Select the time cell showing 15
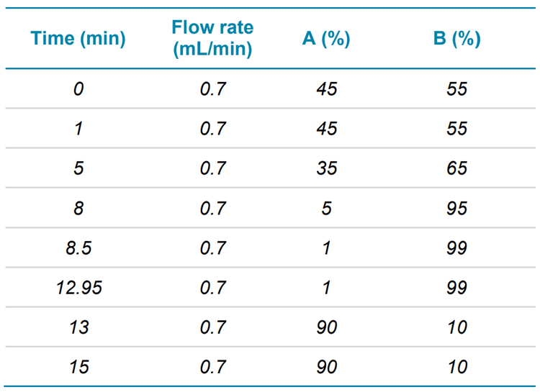Image resolution: width=540 pixels, height=392 pixels. [78, 367]
